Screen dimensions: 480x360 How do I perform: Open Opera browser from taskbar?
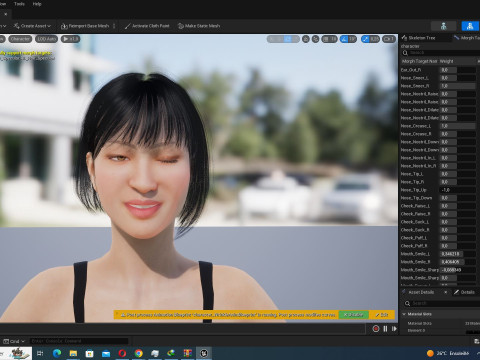click(x=122, y=353)
